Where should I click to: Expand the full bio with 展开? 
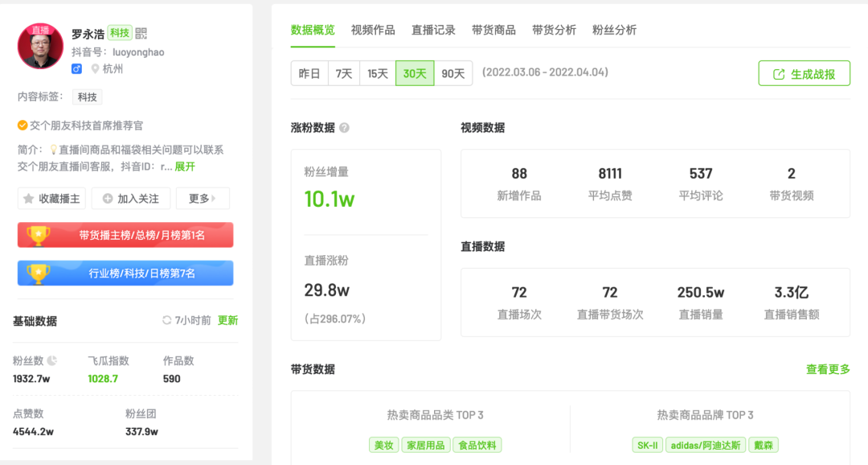click(x=185, y=167)
